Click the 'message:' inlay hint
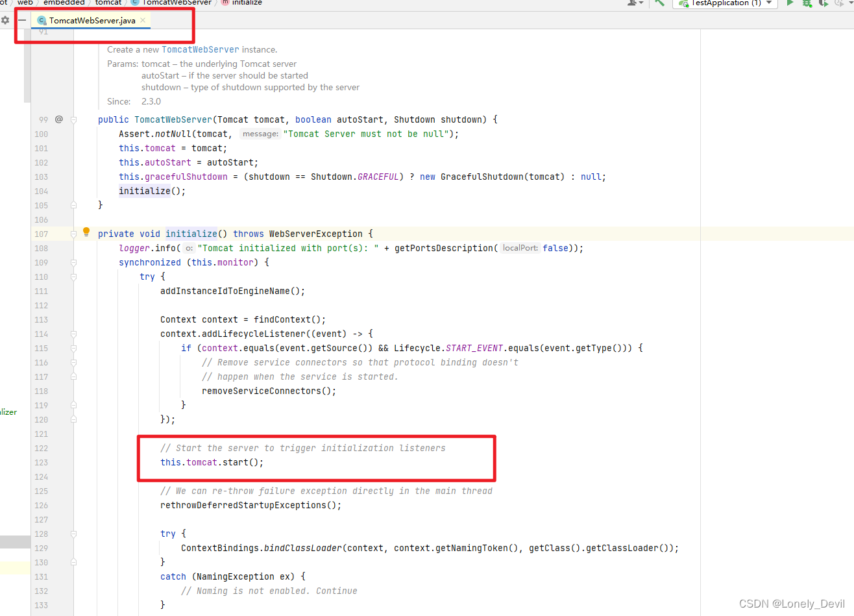This screenshot has width=854, height=616. (260, 134)
